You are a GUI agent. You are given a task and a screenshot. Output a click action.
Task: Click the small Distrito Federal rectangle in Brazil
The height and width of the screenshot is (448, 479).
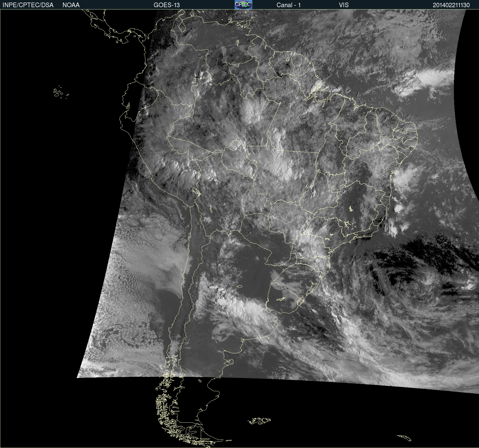tap(334, 191)
